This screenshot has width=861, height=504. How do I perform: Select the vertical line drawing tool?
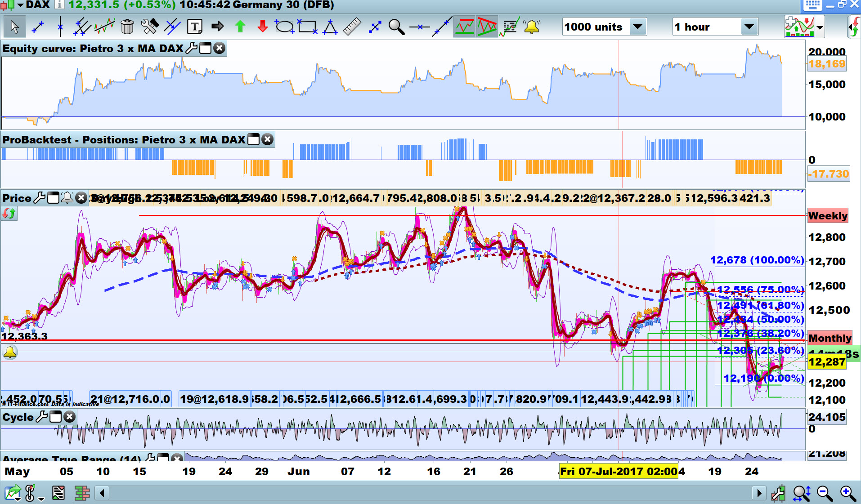point(60,27)
